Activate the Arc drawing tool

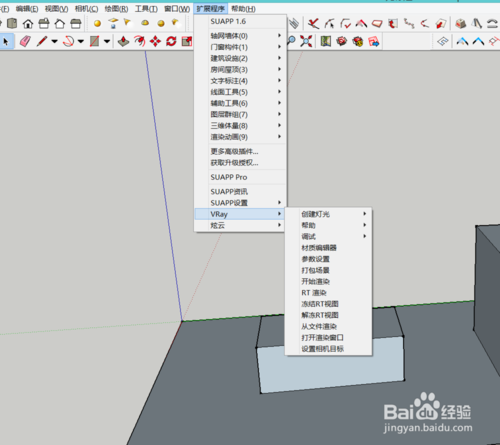pyautogui.click(x=69, y=41)
